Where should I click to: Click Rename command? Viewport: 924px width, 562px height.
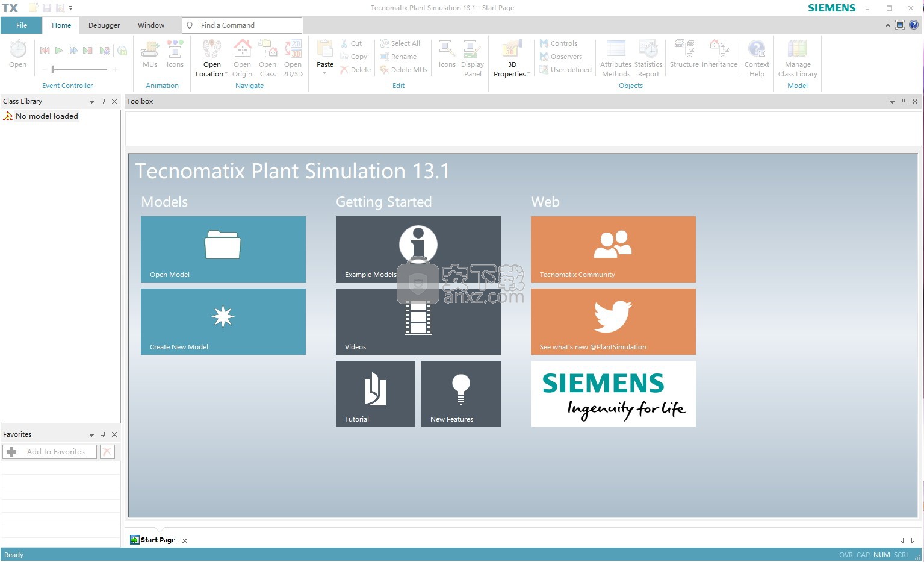coord(398,57)
